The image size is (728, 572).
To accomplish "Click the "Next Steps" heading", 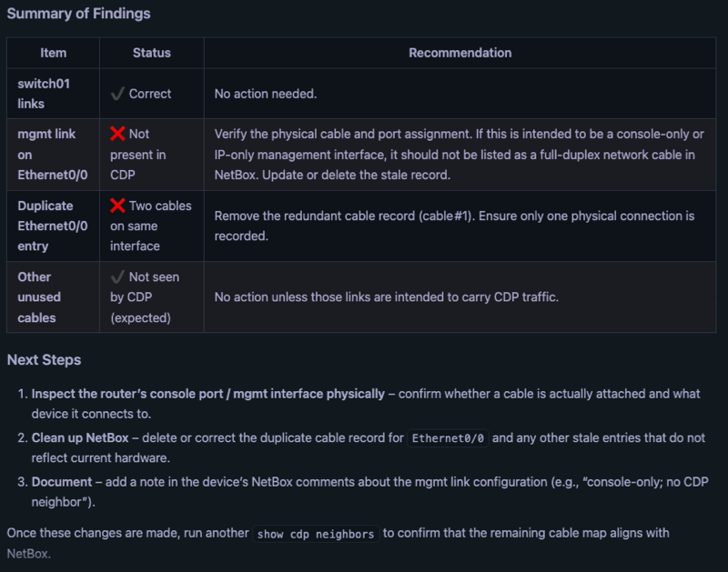I will (44, 360).
